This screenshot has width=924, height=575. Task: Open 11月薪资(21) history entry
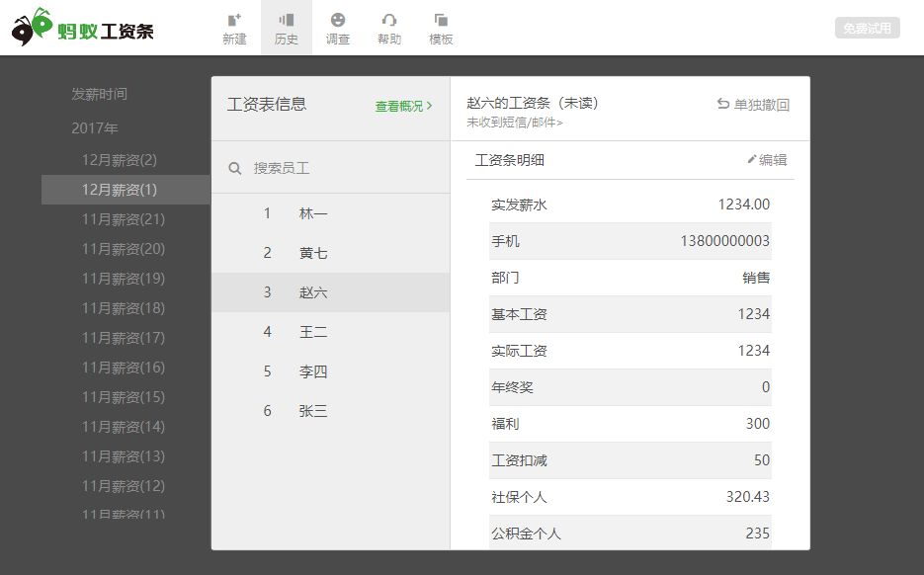coord(124,219)
